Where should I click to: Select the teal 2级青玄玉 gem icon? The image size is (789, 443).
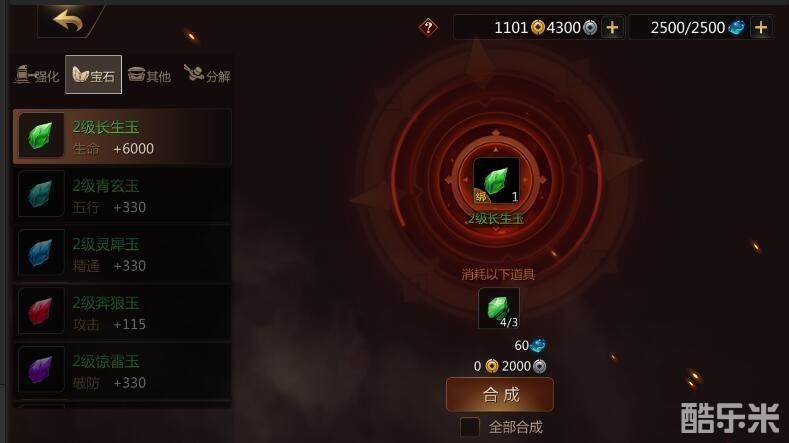[x=41, y=194]
